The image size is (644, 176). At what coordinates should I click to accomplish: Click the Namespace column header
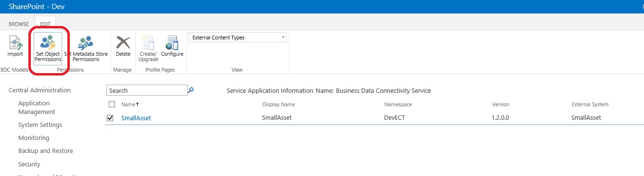pyautogui.click(x=398, y=104)
